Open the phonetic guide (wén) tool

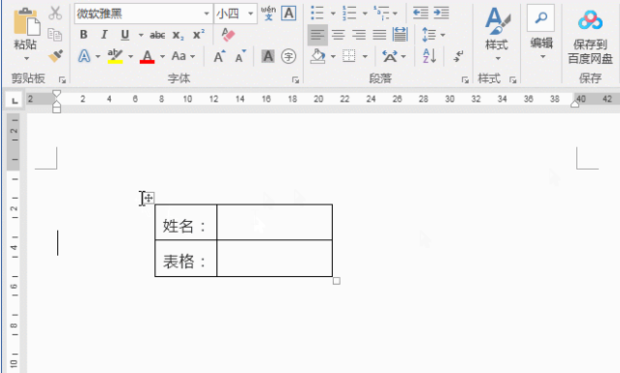(268, 13)
